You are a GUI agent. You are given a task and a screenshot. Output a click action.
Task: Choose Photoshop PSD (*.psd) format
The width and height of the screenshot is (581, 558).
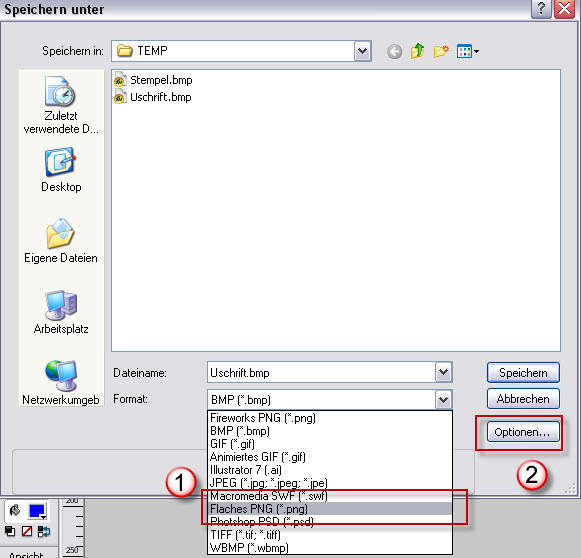point(330,522)
